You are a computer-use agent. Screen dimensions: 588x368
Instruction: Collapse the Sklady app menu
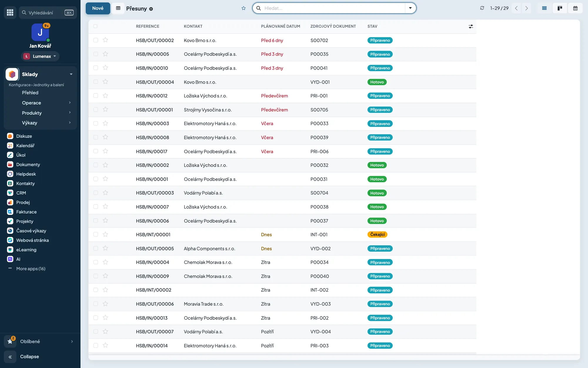[x=71, y=74]
